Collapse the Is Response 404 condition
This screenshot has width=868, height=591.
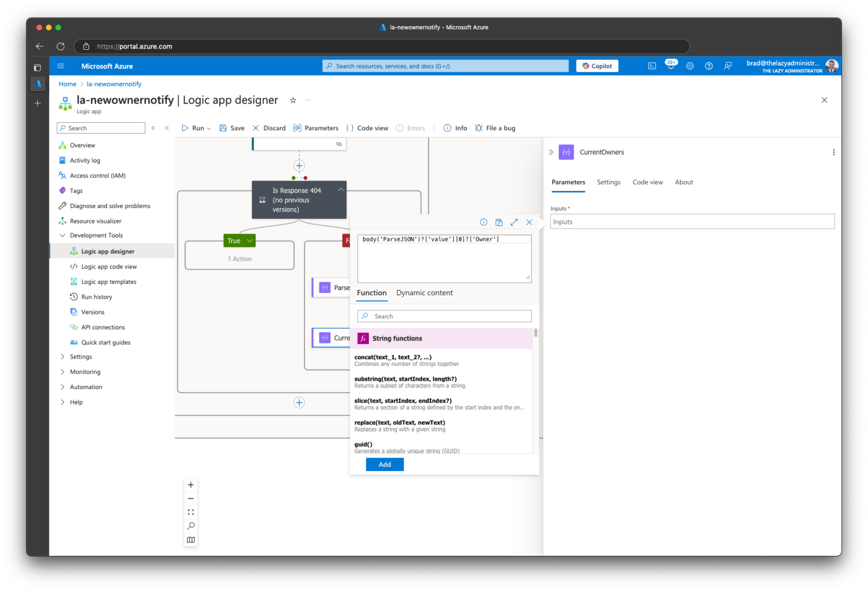coord(340,190)
